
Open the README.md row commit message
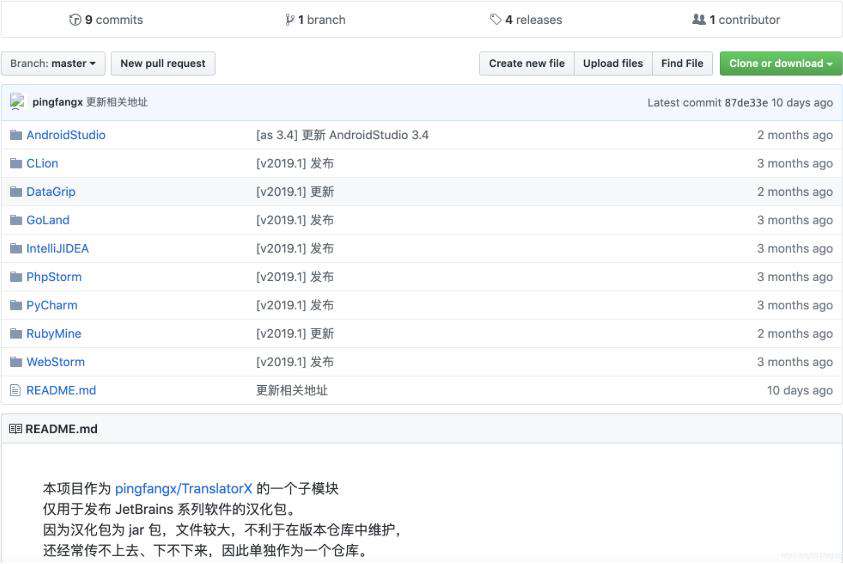tap(292, 391)
